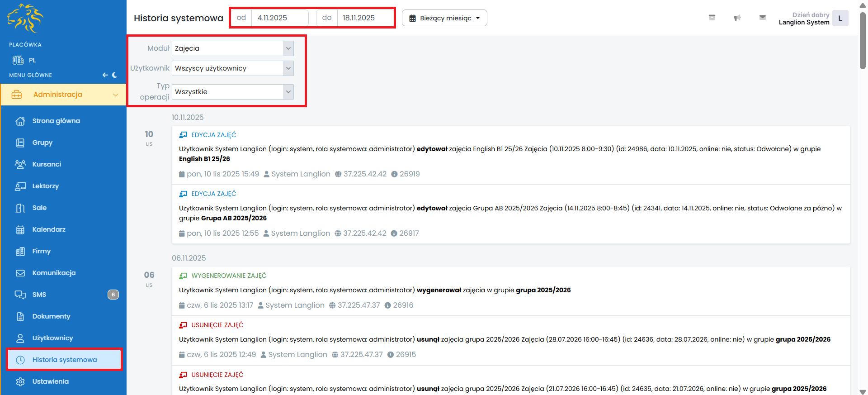The image size is (868, 395).
Task: Open the Moduł dropdown showing Zajęcia
Action: (x=232, y=48)
